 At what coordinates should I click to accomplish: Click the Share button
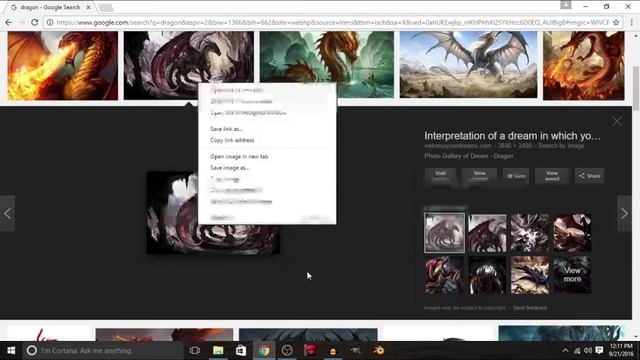click(x=590, y=176)
